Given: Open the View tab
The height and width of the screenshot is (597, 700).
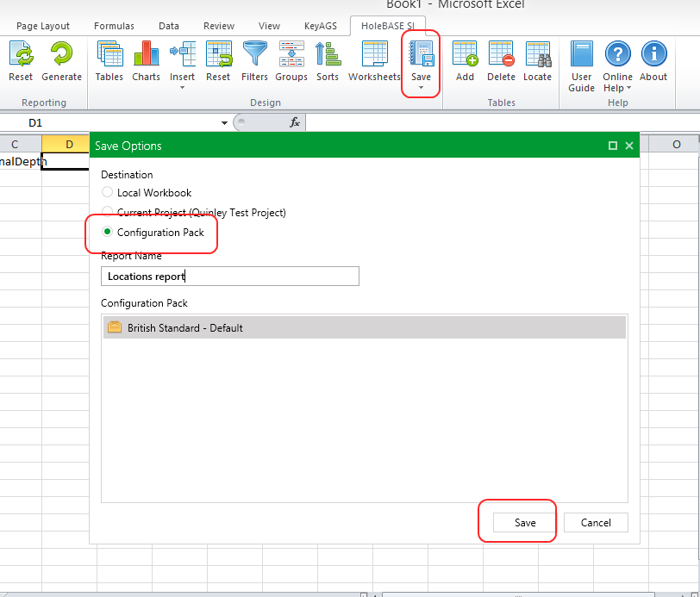Looking at the screenshot, I should click(269, 26).
